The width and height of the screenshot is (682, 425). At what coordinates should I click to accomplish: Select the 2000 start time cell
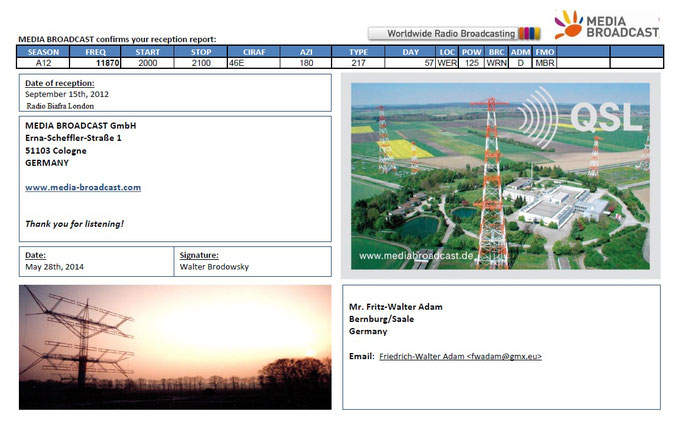pyautogui.click(x=147, y=63)
